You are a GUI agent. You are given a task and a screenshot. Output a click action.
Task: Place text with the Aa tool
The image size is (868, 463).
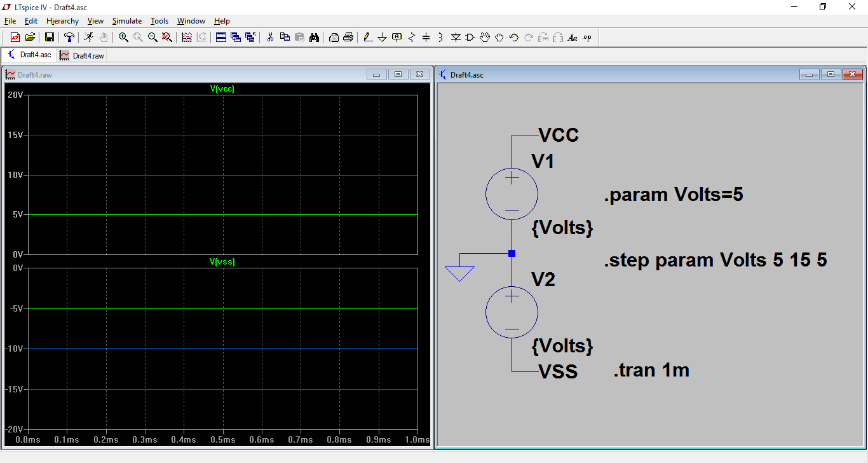click(x=573, y=38)
